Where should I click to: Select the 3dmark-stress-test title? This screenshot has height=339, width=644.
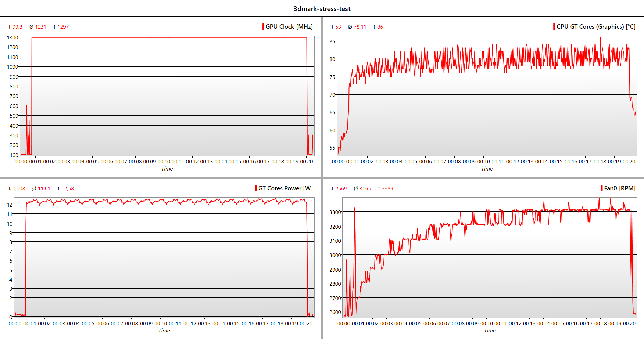pos(322,9)
